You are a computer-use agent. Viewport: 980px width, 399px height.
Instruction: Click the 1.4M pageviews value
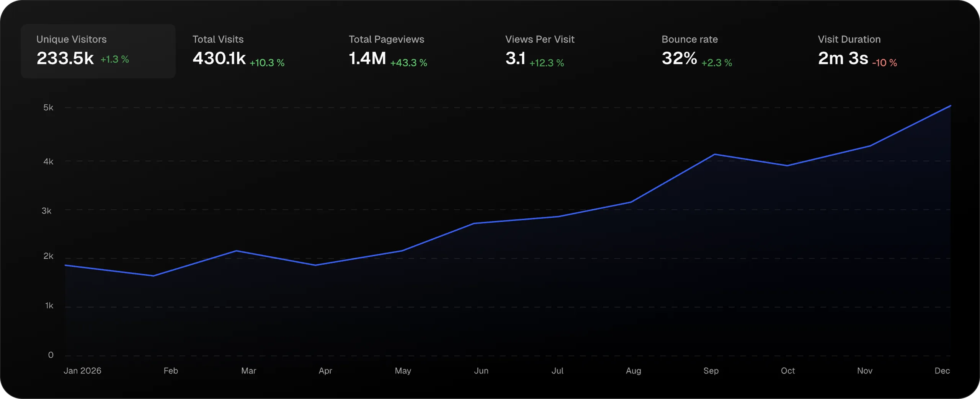[x=367, y=59]
